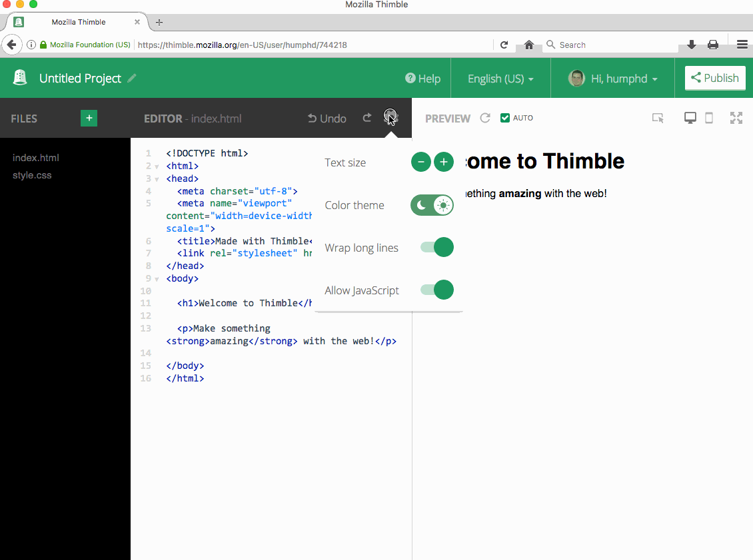Switch to desktop preview mode
Image resolution: width=753 pixels, height=560 pixels.
pos(690,118)
